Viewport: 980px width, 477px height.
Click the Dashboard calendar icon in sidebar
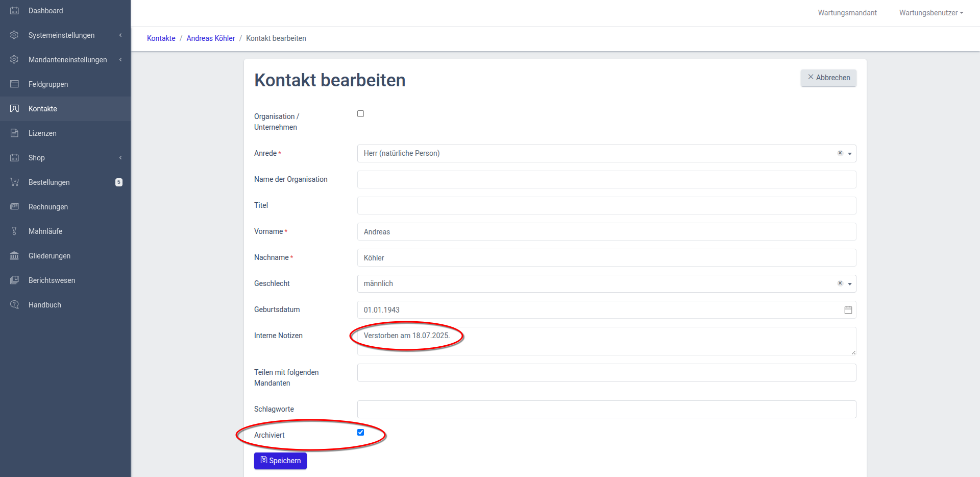[14, 11]
